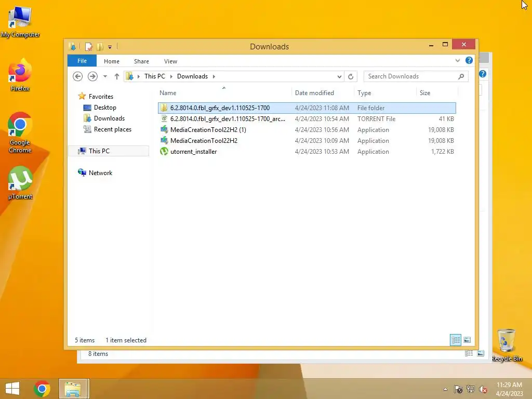The image size is (532, 399).
Task: Click the 1,722 KB size cell
Action: tap(443, 152)
